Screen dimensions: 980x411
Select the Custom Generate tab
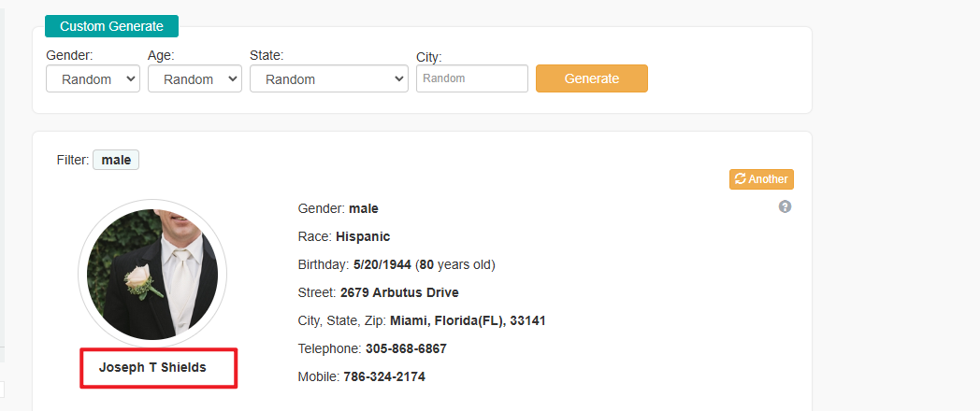tap(111, 26)
